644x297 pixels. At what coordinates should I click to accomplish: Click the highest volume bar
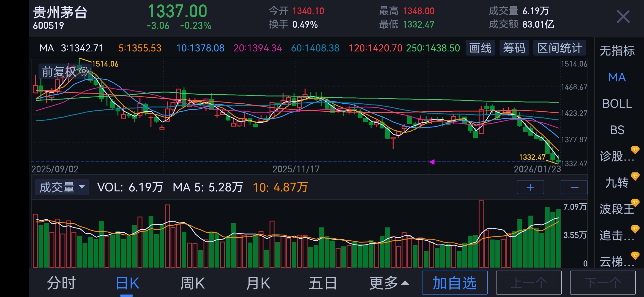click(481, 234)
